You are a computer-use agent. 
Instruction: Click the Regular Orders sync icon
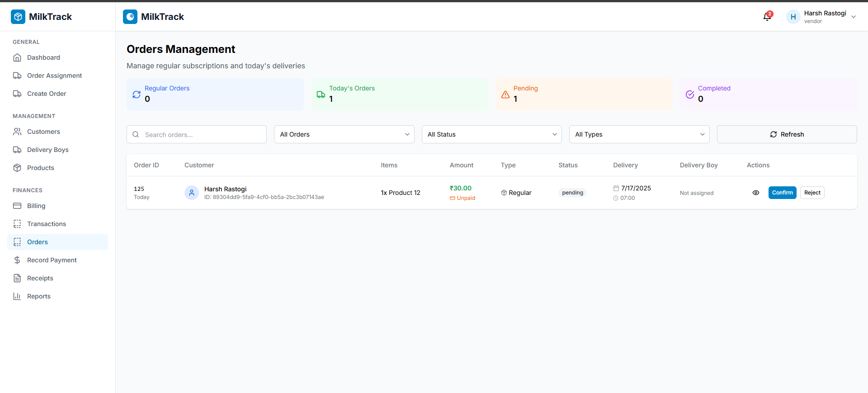tap(137, 95)
